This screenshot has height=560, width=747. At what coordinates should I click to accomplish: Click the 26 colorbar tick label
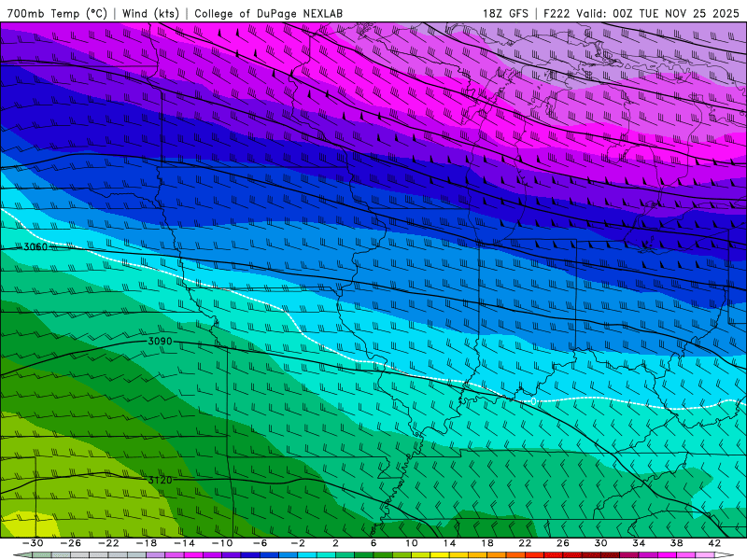pos(563,543)
